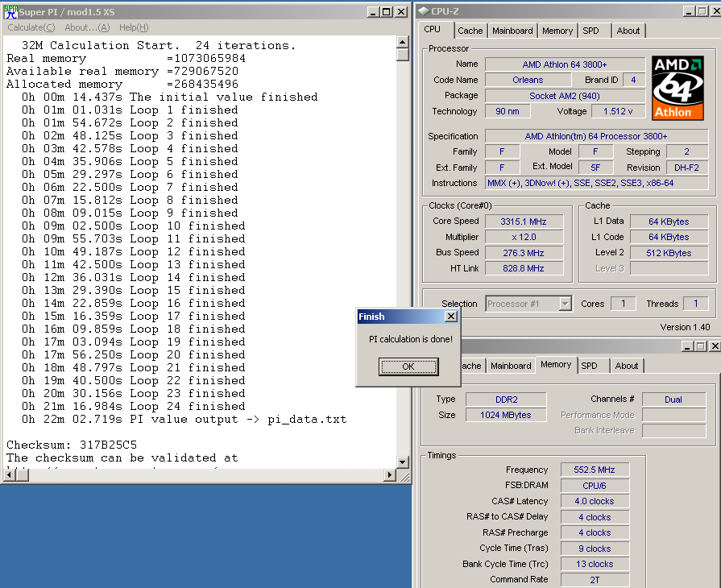The width and height of the screenshot is (721, 588).
Task: Close the Finish dialog with X
Action: point(451,317)
